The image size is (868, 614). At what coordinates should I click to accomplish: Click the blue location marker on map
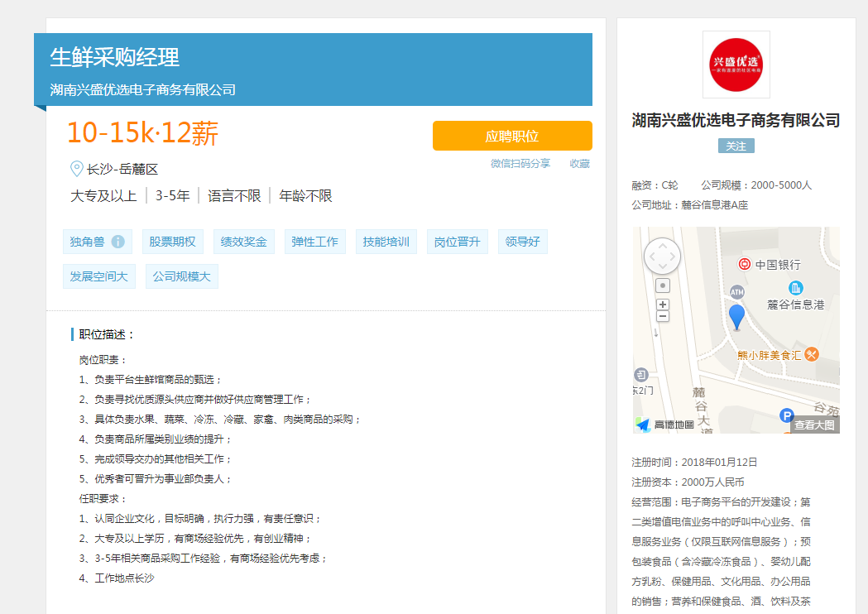[x=736, y=317]
